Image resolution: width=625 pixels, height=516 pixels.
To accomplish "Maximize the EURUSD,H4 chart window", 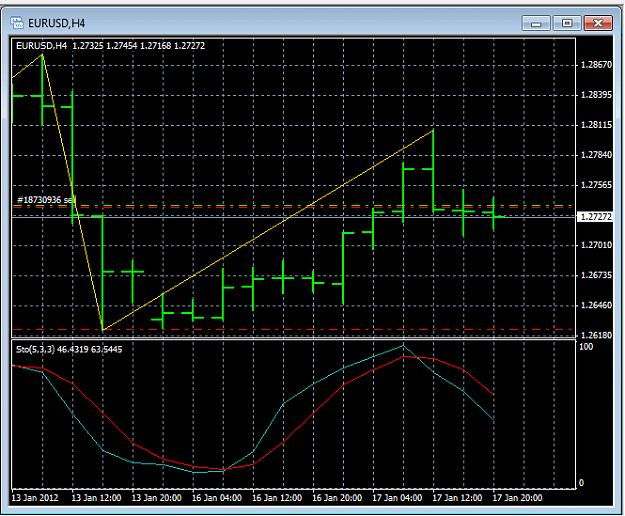I will 567,23.
